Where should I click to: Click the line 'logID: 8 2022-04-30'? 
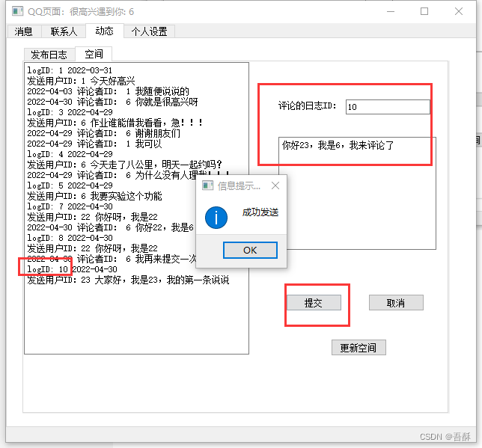pyautogui.click(x=70, y=238)
